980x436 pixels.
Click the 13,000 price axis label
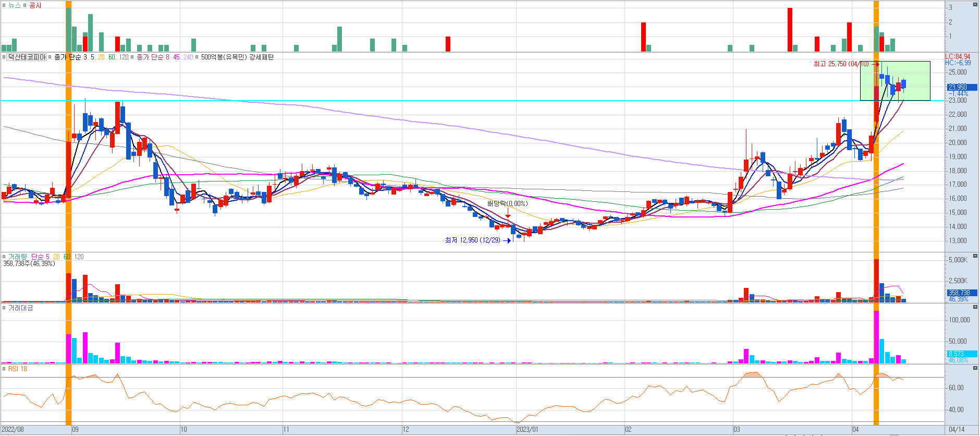point(958,241)
